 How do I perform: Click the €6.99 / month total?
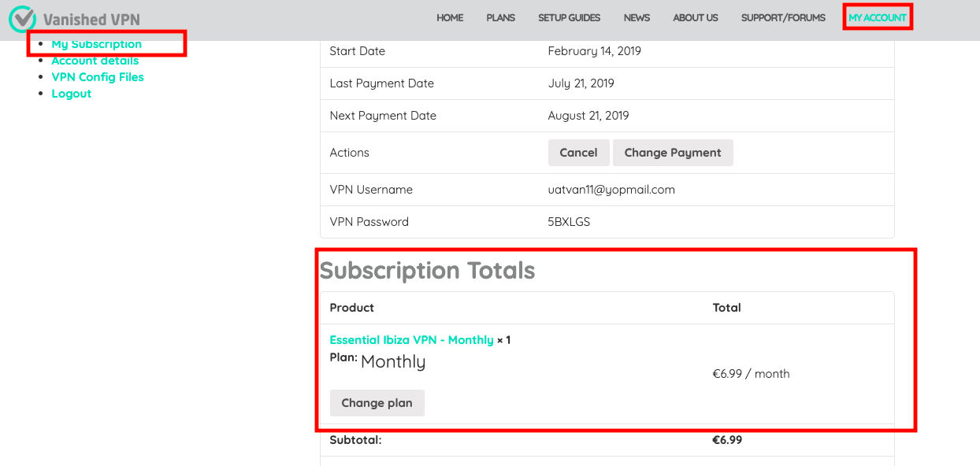[x=751, y=374]
